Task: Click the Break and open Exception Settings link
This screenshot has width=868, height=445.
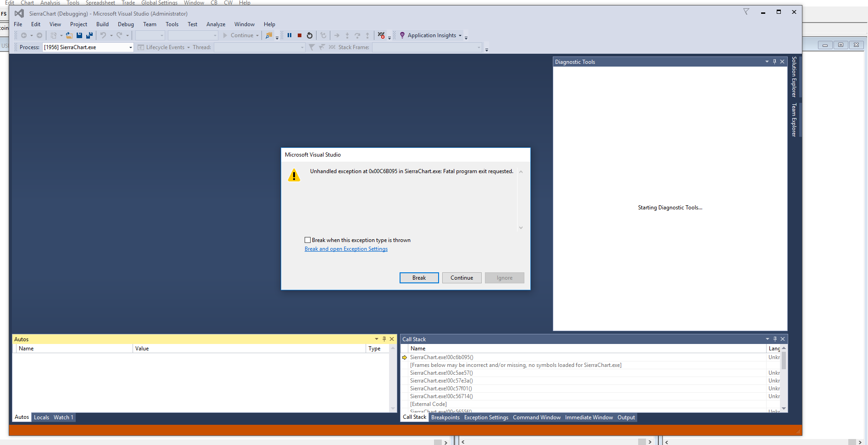Action: tap(346, 249)
